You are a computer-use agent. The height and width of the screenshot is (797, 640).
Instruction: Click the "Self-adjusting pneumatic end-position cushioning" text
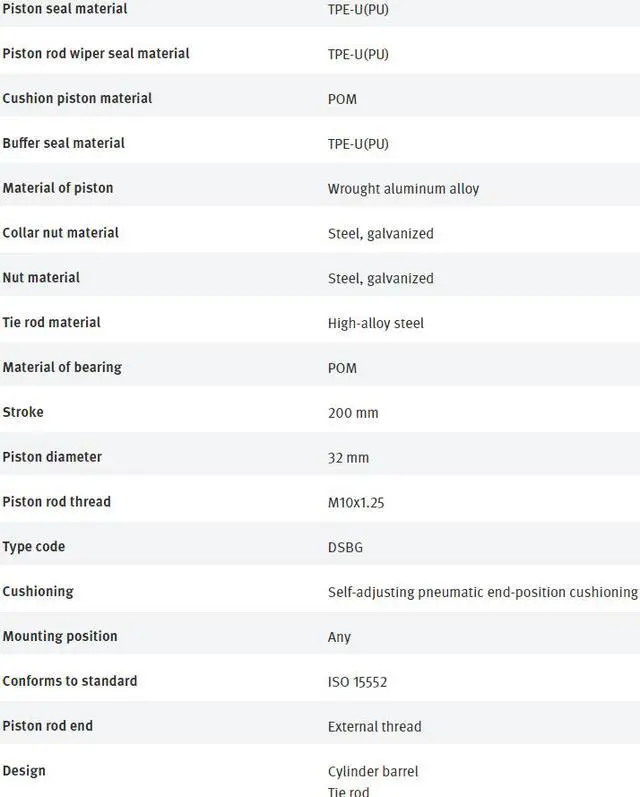coord(482,592)
